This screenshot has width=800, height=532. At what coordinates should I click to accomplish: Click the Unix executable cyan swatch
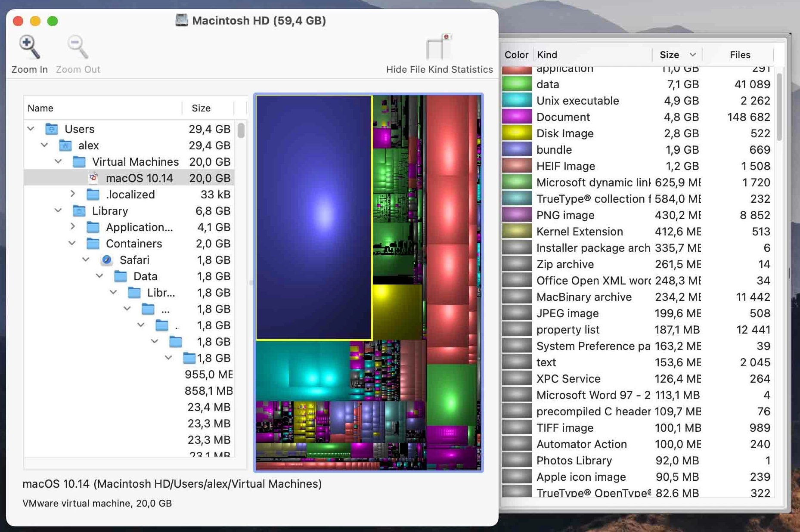517,101
